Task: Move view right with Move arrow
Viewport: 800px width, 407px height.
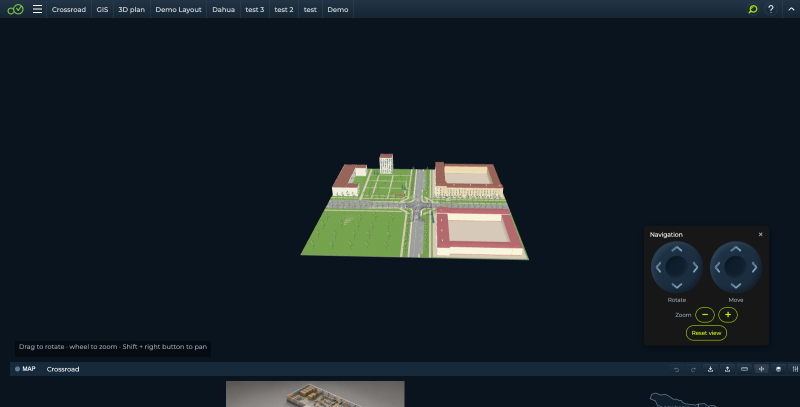Action: pyautogui.click(x=754, y=267)
